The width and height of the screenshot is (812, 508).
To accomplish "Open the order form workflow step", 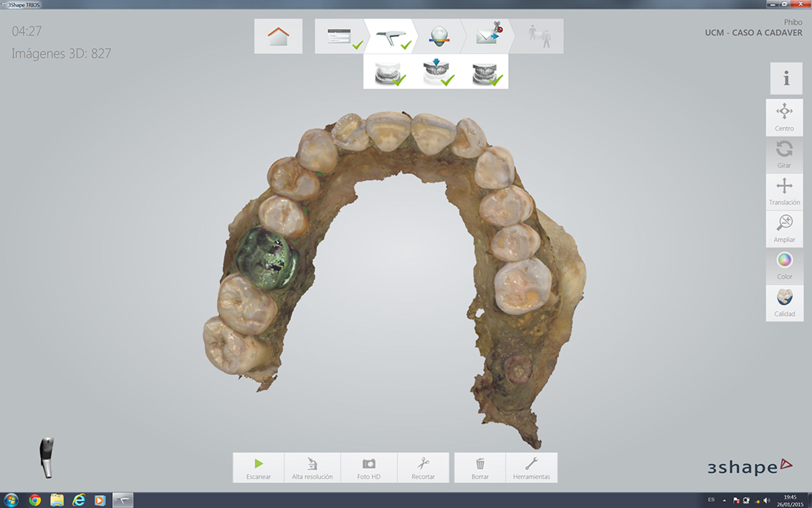I will point(339,36).
